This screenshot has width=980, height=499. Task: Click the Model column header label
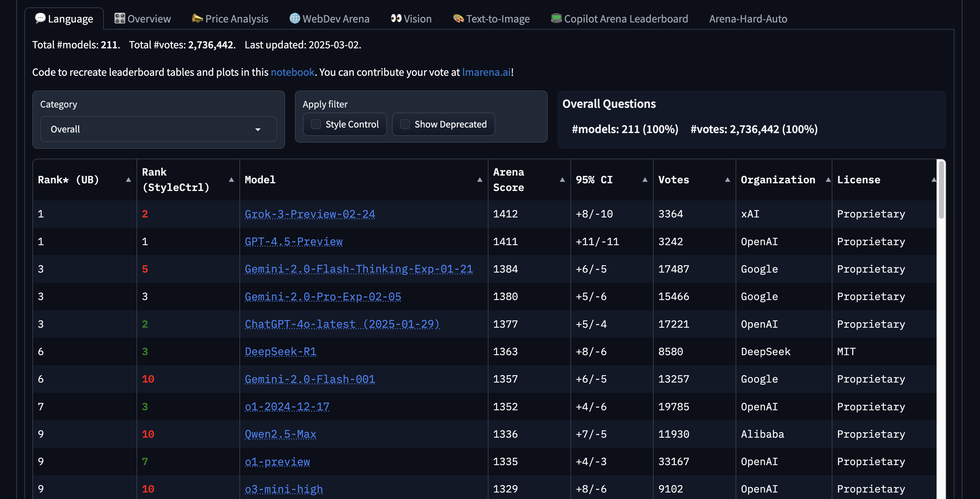point(260,180)
